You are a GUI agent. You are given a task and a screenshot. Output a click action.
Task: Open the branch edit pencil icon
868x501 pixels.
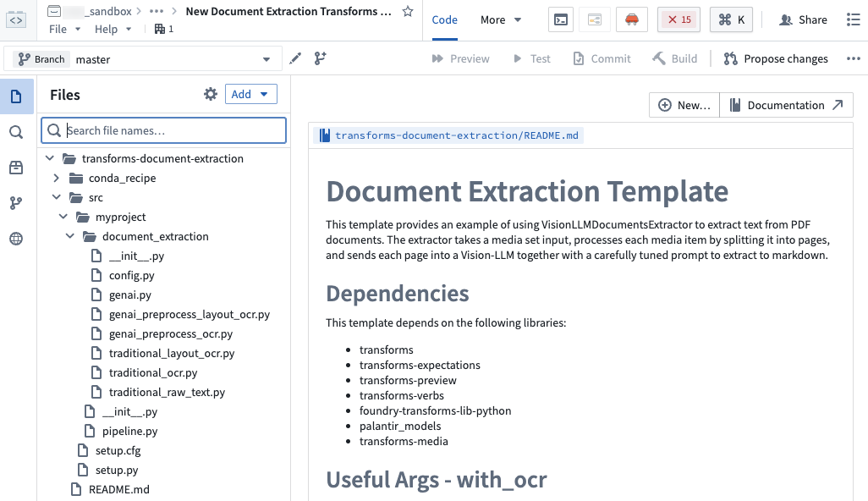pyautogui.click(x=294, y=58)
